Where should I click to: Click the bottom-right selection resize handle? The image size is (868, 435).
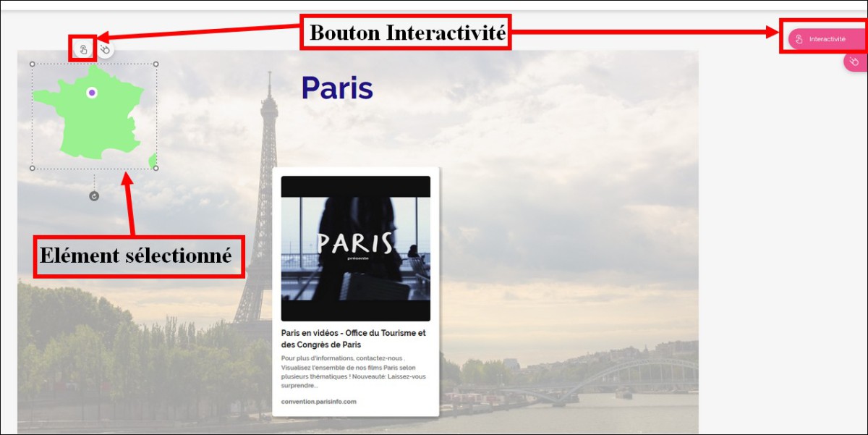coord(156,168)
